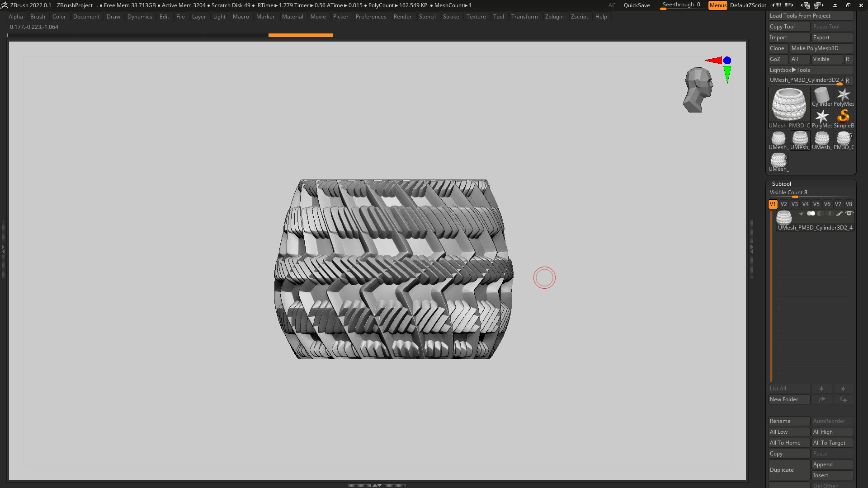This screenshot has height=488, width=868.
Task: Open the Preferences menu
Action: [371, 17]
